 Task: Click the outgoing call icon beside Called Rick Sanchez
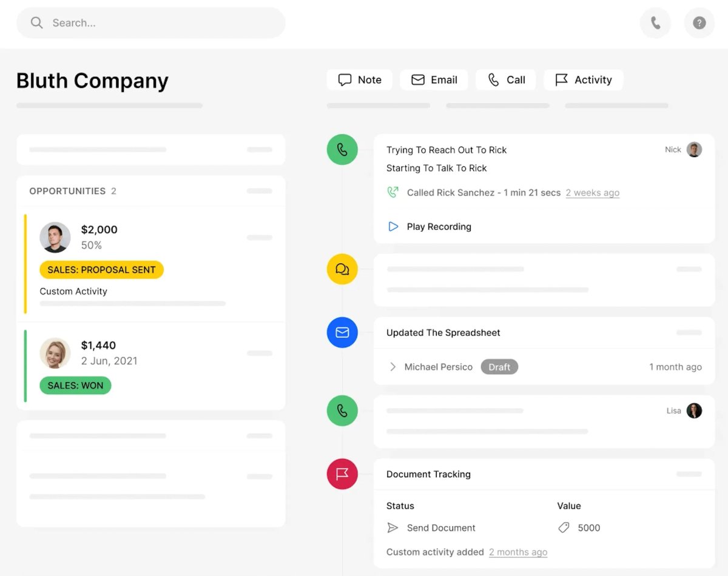(393, 192)
